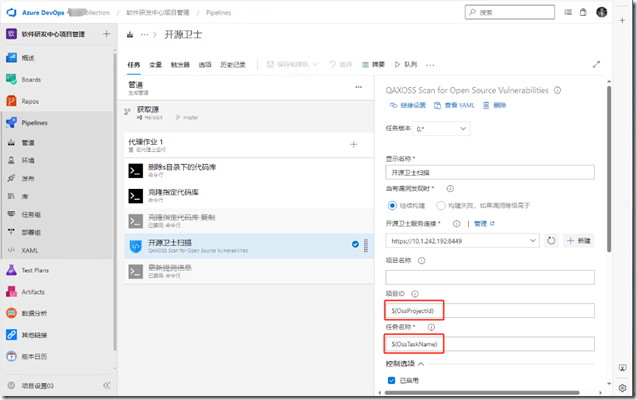Open the shopping bag marketplace icon

tap(583, 12)
